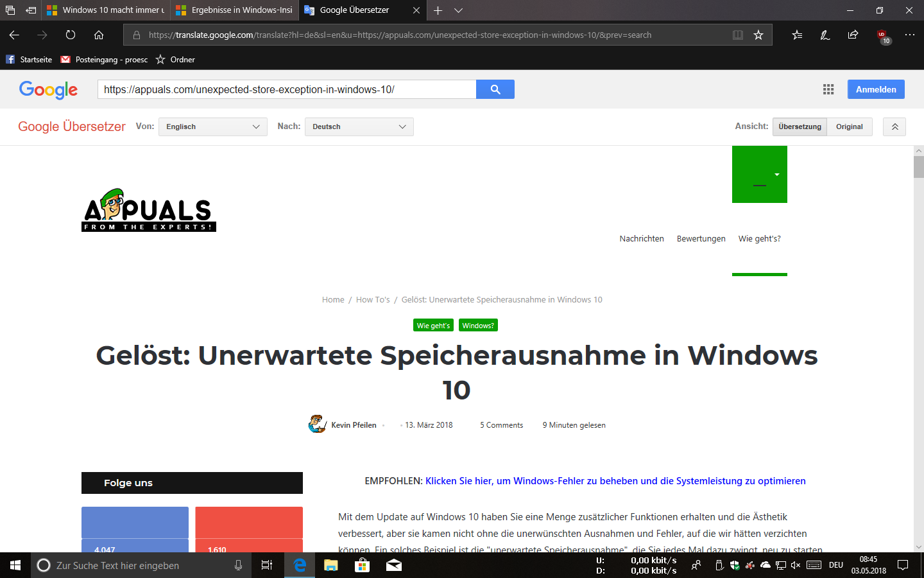The width and height of the screenshot is (924, 578).
Task: Click the Google logo
Action: coord(48,90)
